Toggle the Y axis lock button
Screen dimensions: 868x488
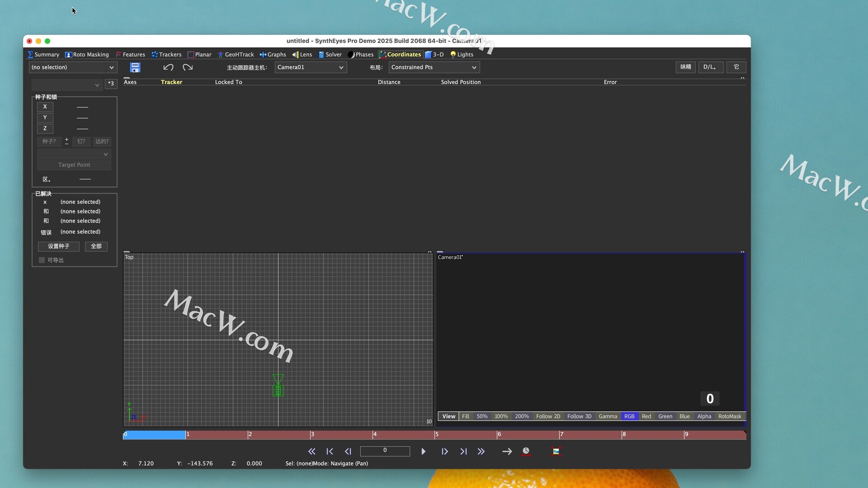[x=45, y=117]
